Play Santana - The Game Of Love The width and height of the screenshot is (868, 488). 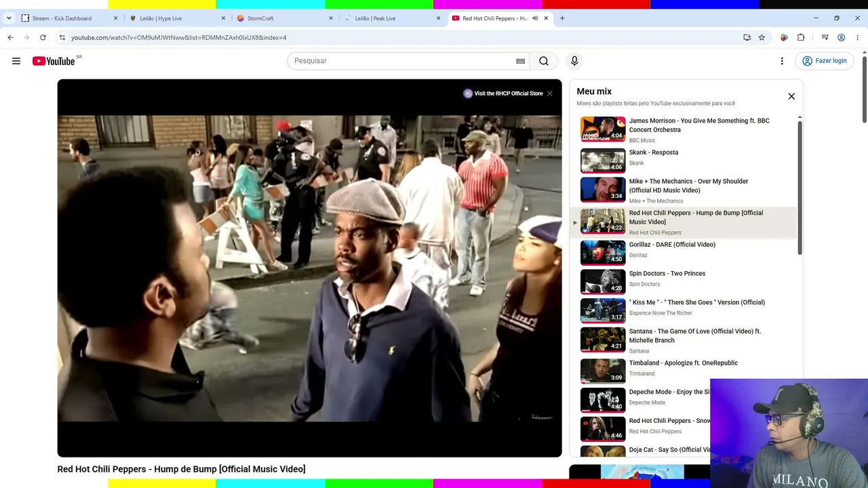coord(695,335)
